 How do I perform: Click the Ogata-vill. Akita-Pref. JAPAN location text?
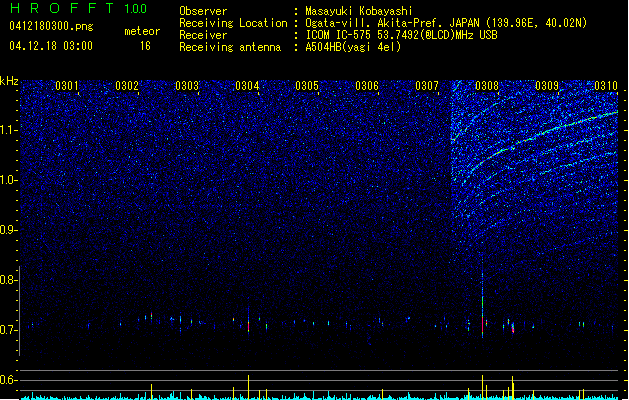(x=446, y=23)
